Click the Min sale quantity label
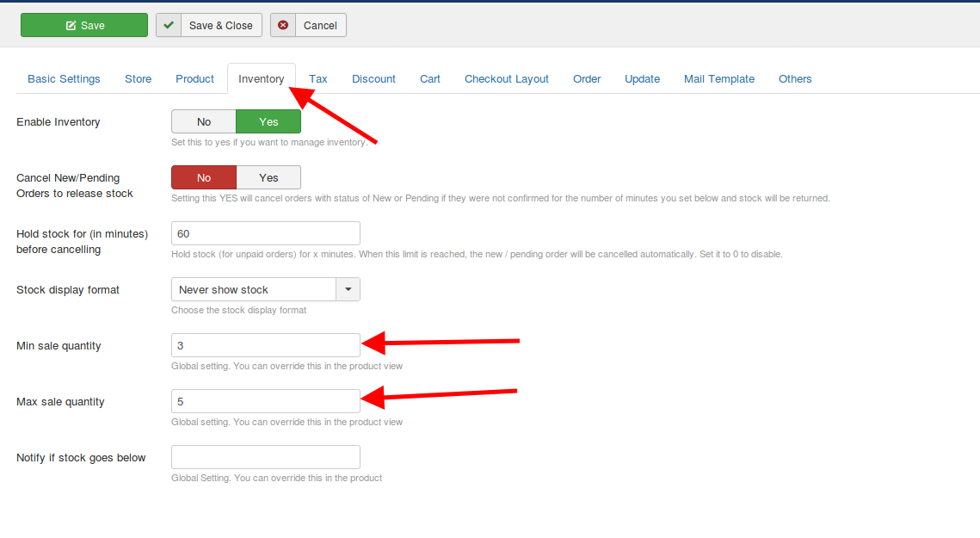 point(59,346)
